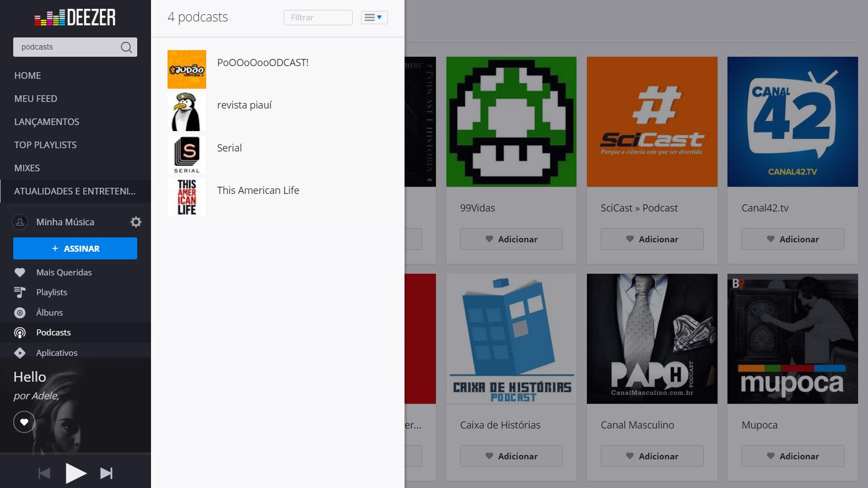This screenshot has height=488, width=868.
Task: Click Adicionar under Canal42.tv
Action: pyautogui.click(x=792, y=239)
